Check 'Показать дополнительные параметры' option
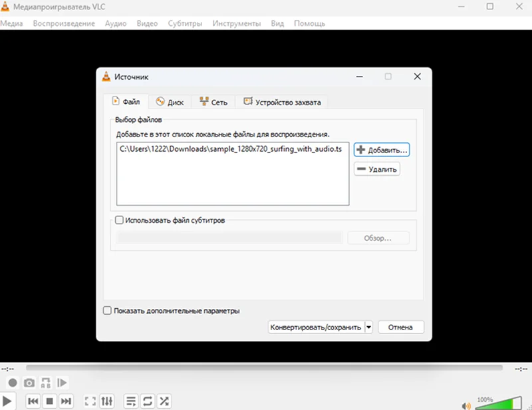Screen dimensions: 532x410 click(x=107, y=310)
